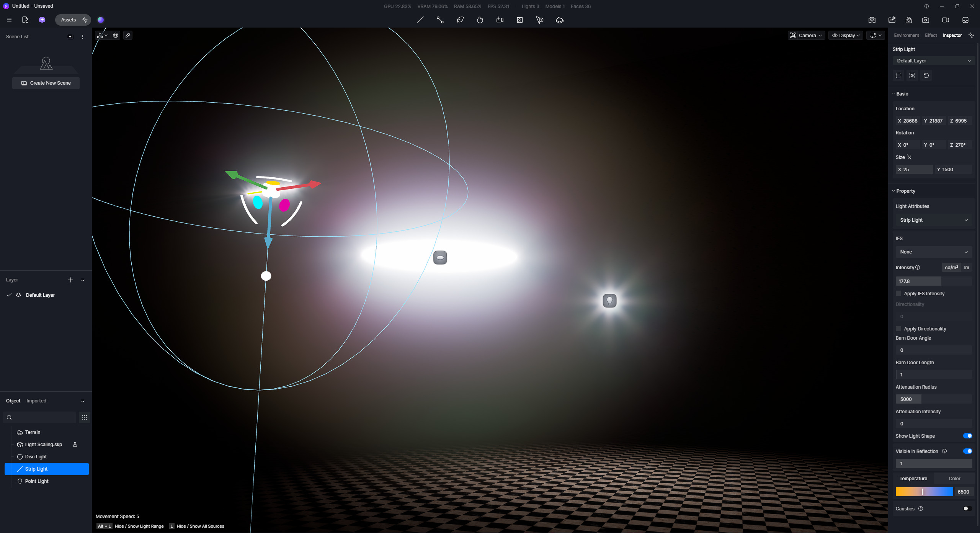The width and height of the screenshot is (980, 533).
Task: Enable Apply IES Intensity checkbox
Action: [898, 294]
